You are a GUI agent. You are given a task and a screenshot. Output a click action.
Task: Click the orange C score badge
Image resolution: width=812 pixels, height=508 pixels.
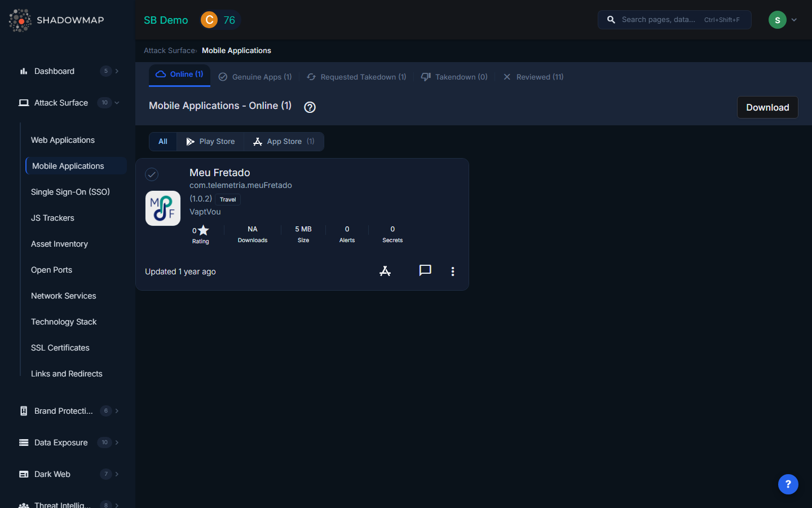(209, 19)
